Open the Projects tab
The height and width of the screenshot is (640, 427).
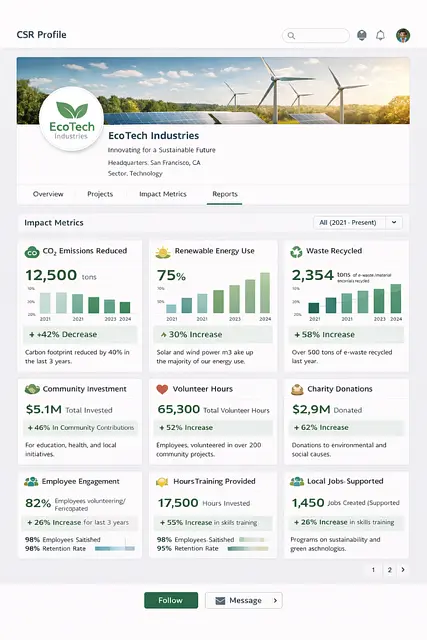point(100,194)
